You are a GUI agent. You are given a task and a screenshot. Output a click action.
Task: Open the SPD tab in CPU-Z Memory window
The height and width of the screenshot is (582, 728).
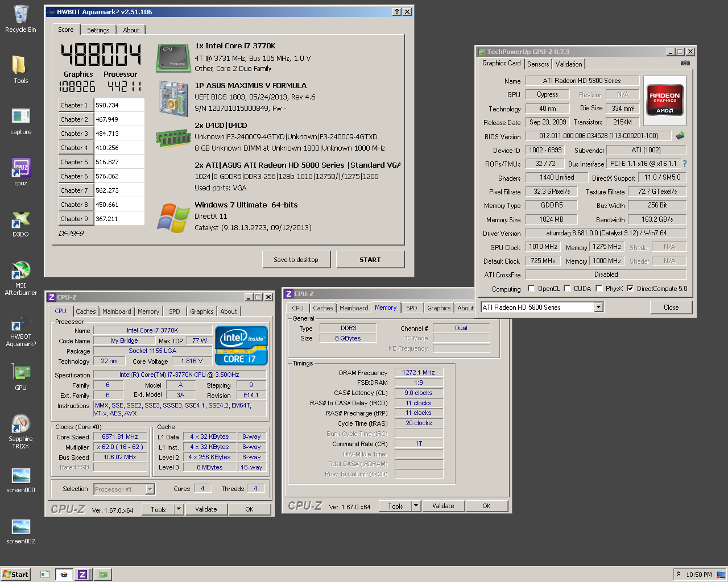412,308
